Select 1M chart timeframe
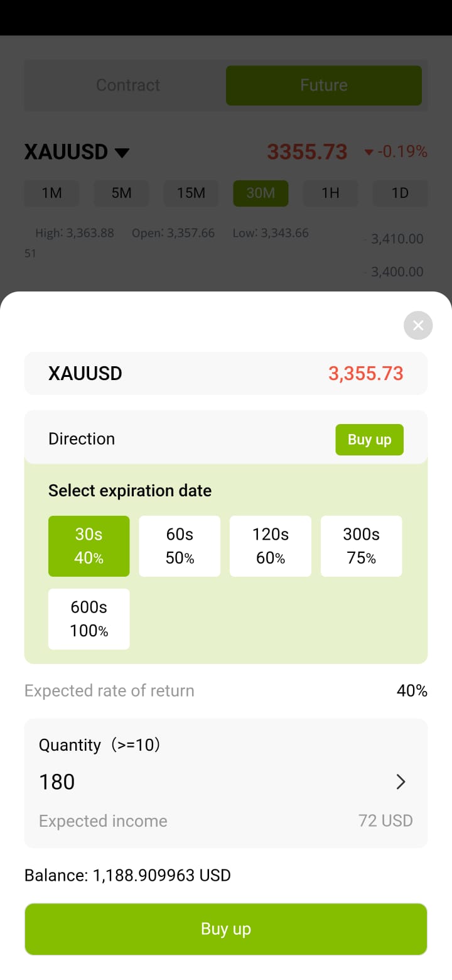This screenshot has width=452, height=980. 52,193
